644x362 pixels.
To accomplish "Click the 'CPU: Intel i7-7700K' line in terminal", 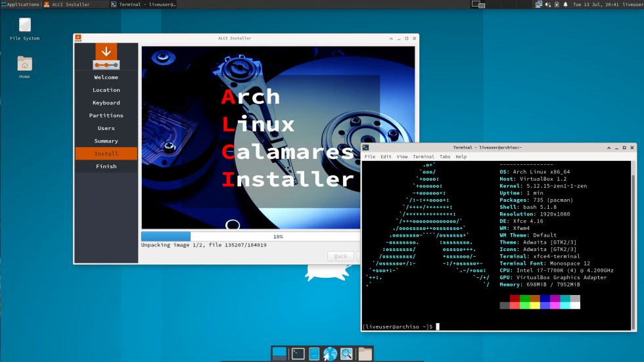I will click(557, 271).
